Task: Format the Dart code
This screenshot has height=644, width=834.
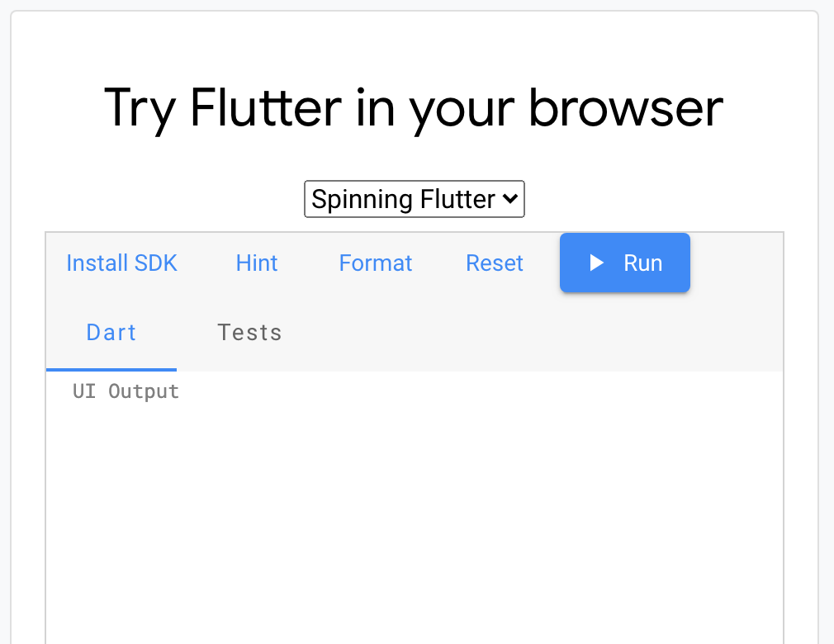Action: click(375, 263)
